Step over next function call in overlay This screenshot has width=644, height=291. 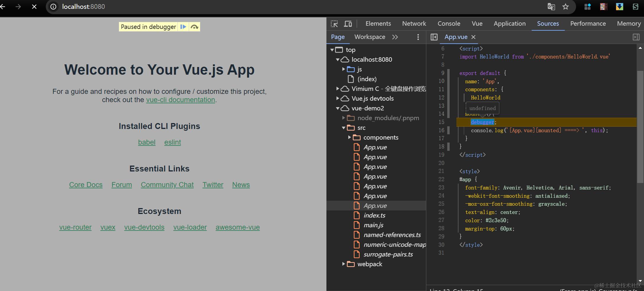point(194,27)
